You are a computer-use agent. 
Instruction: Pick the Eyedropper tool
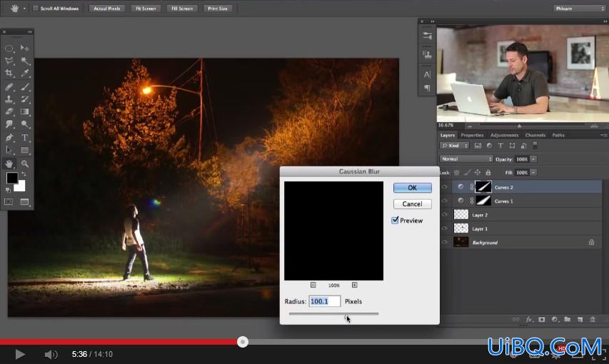(x=24, y=73)
